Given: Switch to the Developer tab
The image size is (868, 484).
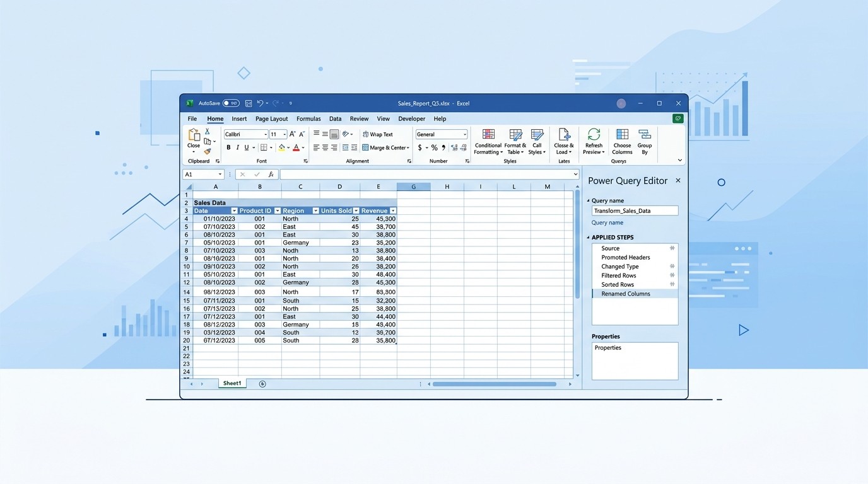Looking at the screenshot, I should point(411,118).
